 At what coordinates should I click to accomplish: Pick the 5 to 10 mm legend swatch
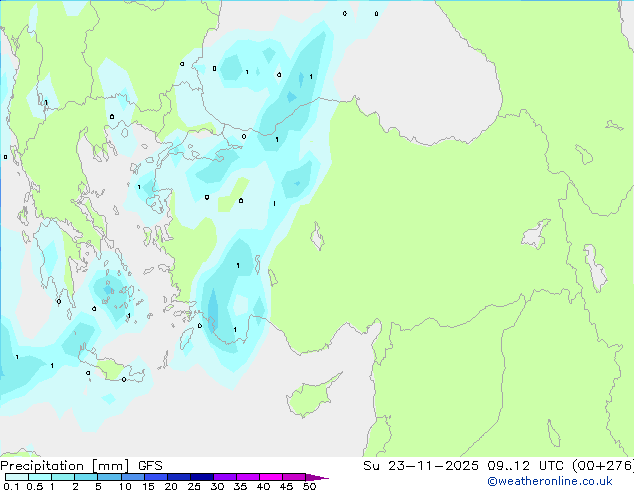(x=109, y=477)
